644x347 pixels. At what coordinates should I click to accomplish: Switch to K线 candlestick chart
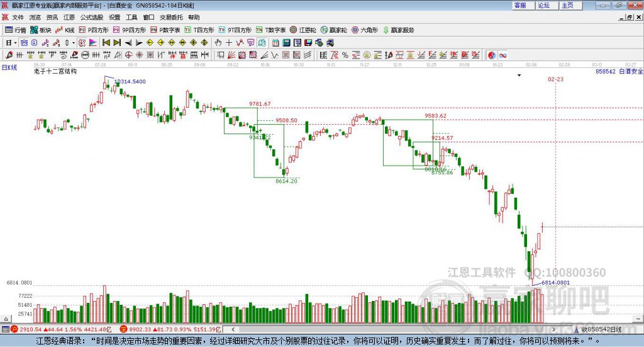(65, 30)
